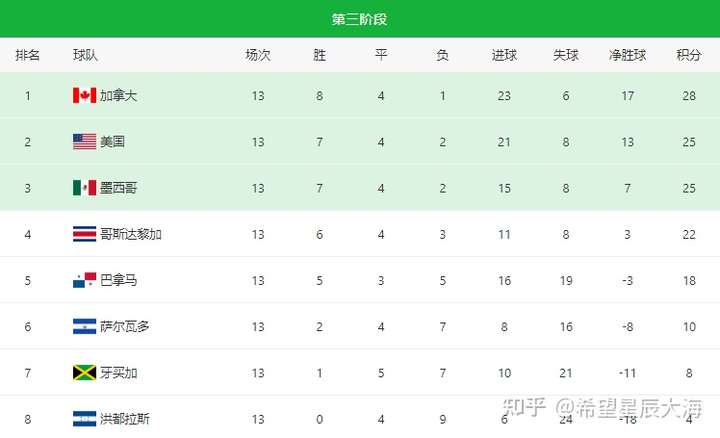Click Canada's 28 points value

pos(689,95)
